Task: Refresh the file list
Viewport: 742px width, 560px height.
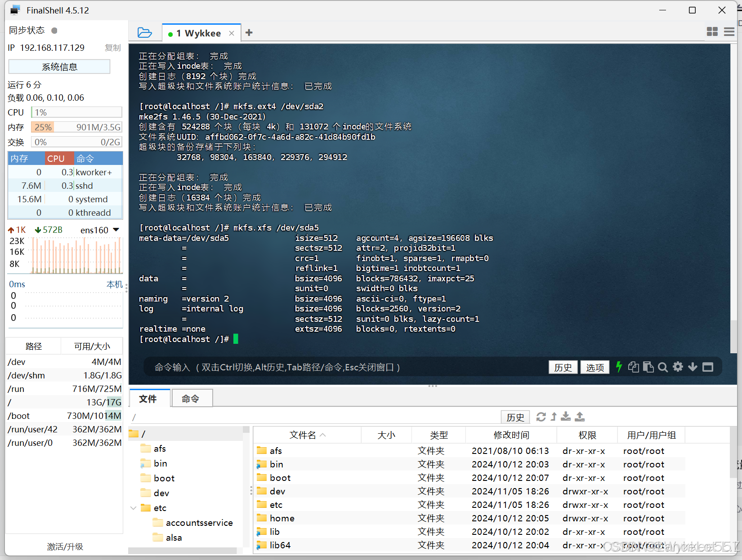Action: click(x=541, y=417)
